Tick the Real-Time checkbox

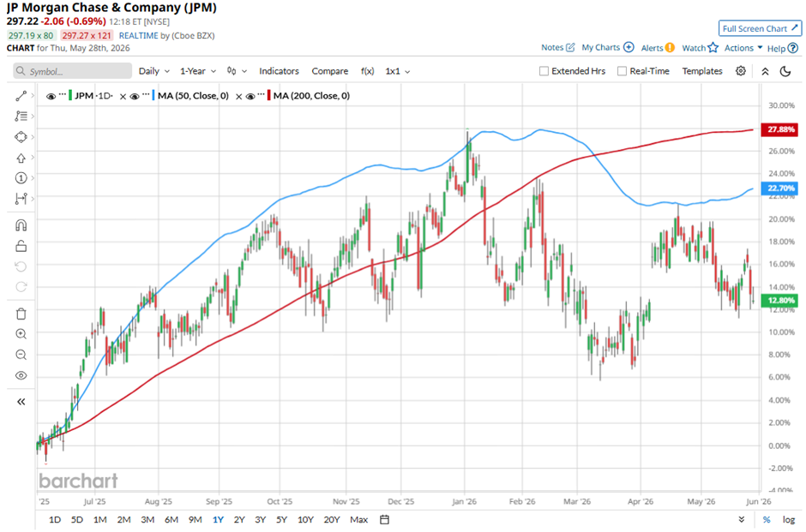[622, 71]
